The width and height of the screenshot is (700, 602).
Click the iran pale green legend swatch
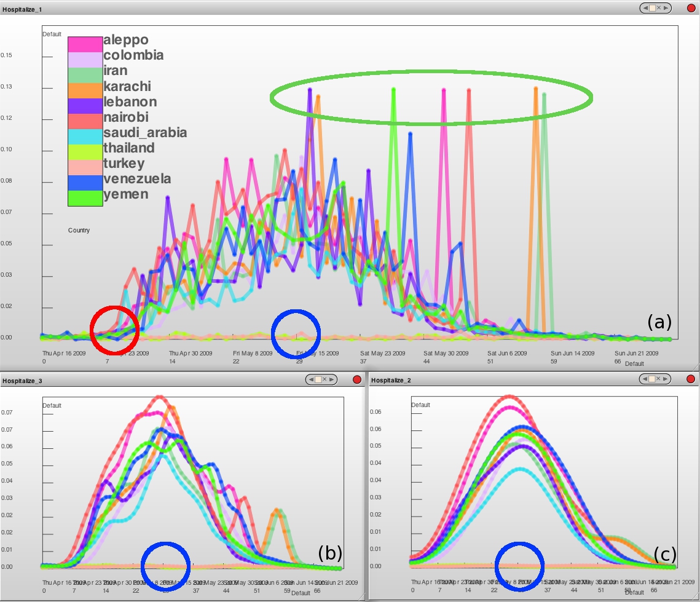pos(85,75)
